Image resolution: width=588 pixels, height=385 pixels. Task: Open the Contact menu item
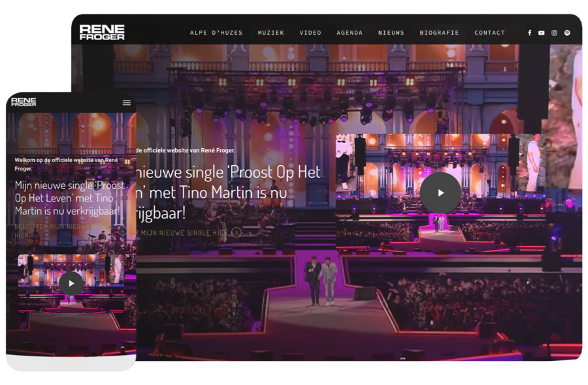[x=489, y=33]
